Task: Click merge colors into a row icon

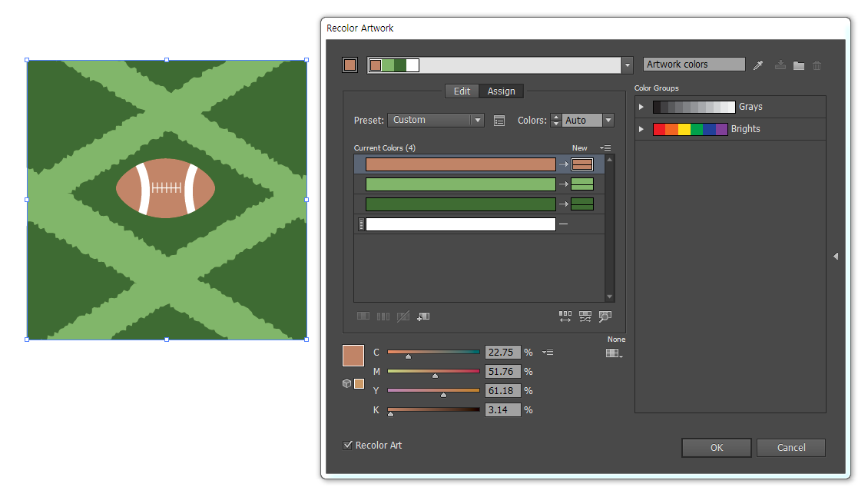Action: tap(363, 316)
